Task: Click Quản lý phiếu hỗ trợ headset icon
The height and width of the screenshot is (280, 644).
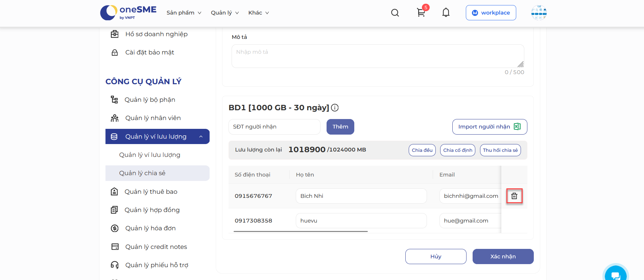Action: pos(115,265)
